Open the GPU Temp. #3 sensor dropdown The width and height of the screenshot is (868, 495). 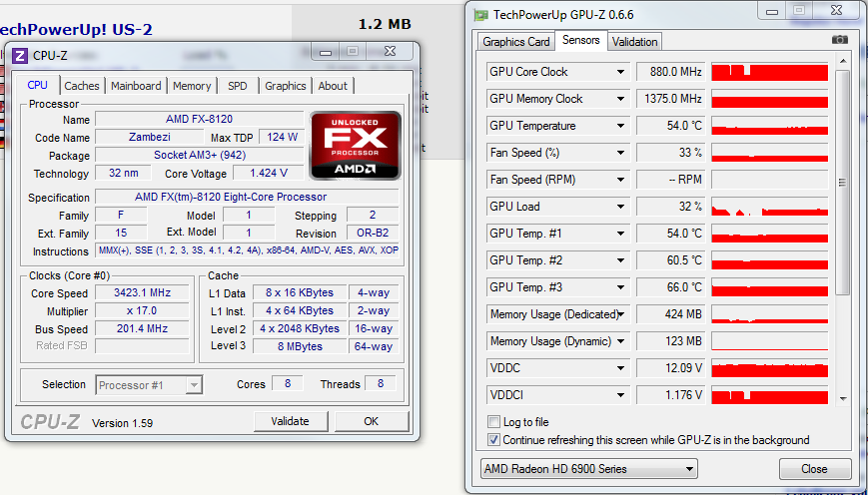point(620,287)
